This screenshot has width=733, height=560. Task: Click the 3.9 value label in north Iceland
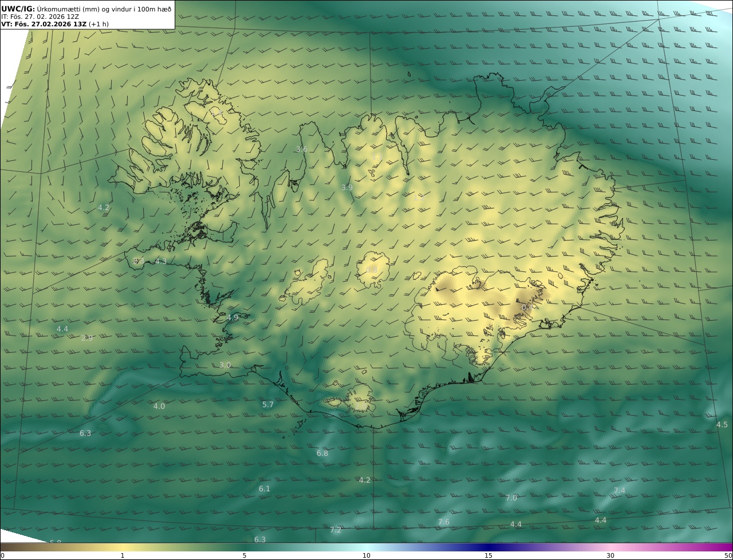tap(347, 187)
